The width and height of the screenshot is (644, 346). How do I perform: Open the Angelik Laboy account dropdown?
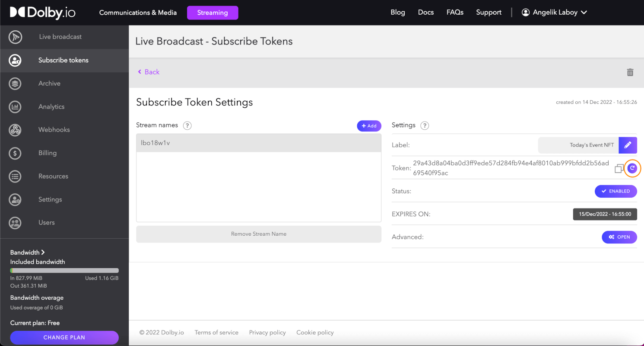pos(554,13)
